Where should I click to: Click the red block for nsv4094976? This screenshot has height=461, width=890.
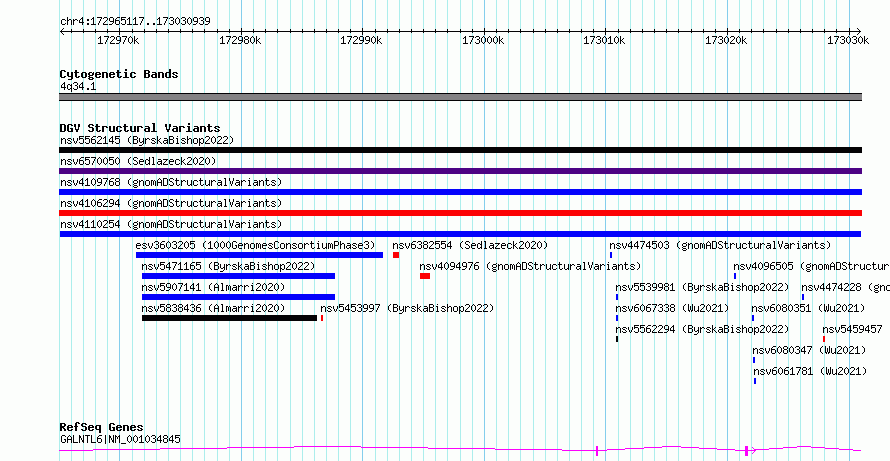[425, 276]
